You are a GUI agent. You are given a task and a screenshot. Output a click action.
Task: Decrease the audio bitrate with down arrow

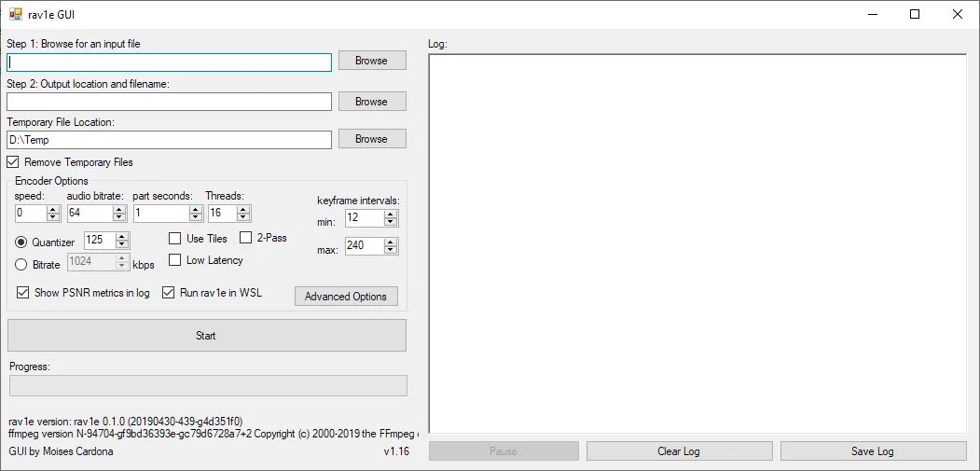(119, 217)
